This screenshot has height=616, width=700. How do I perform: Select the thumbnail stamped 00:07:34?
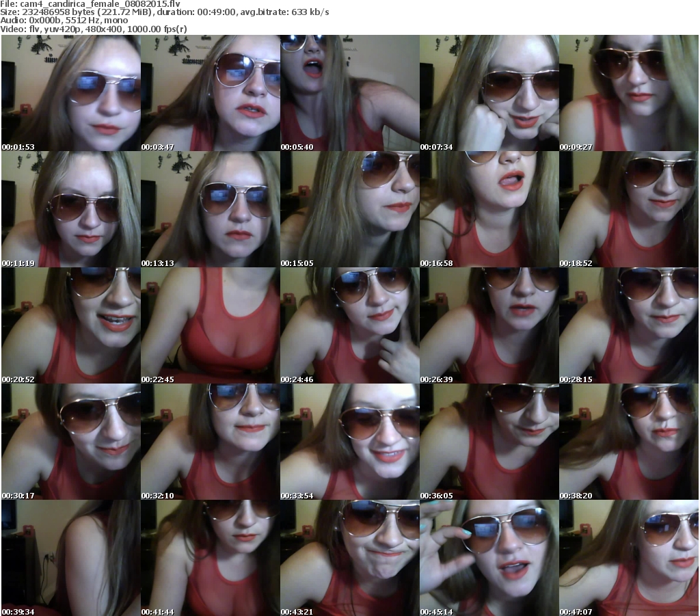tap(489, 93)
